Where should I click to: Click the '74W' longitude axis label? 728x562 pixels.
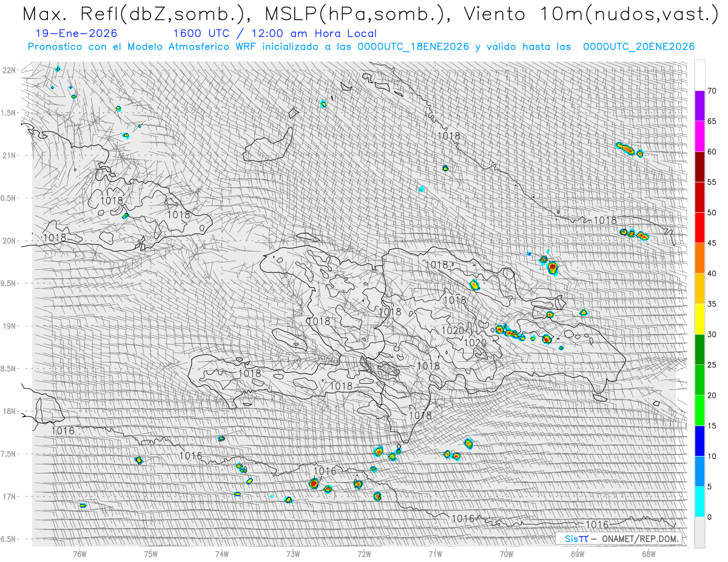[222, 554]
